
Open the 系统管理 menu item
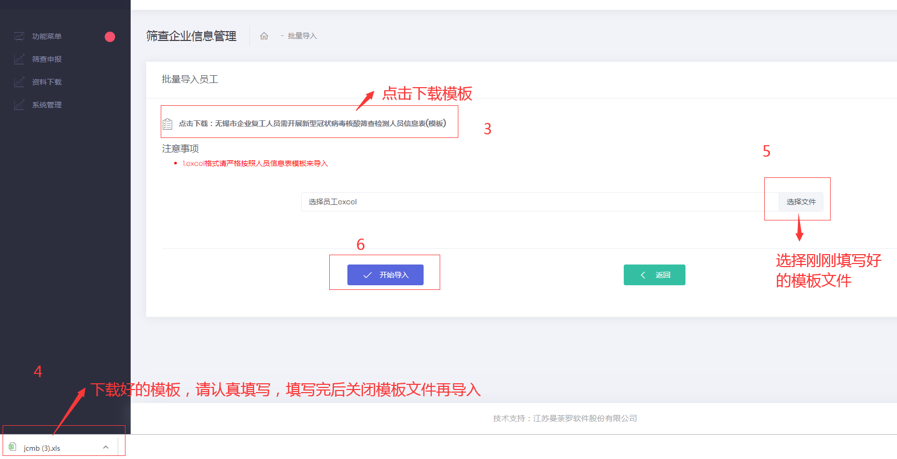coord(47,105)
